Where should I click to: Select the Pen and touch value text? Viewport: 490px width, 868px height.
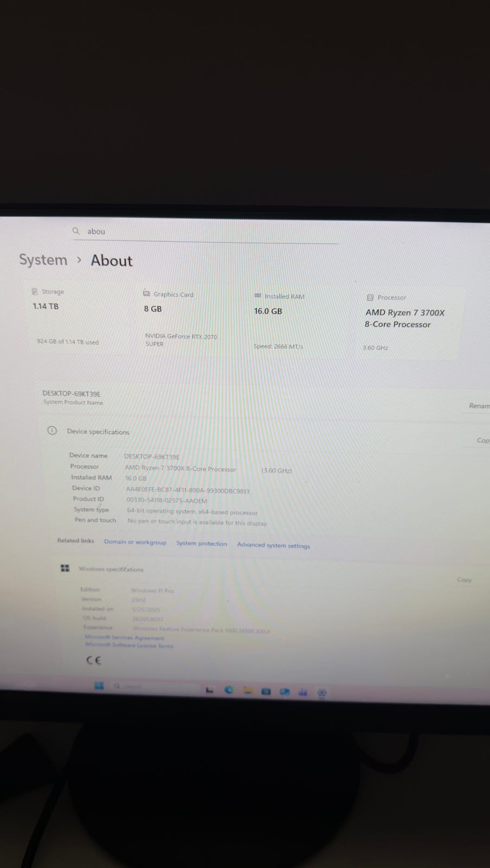[x=197, y=522]
